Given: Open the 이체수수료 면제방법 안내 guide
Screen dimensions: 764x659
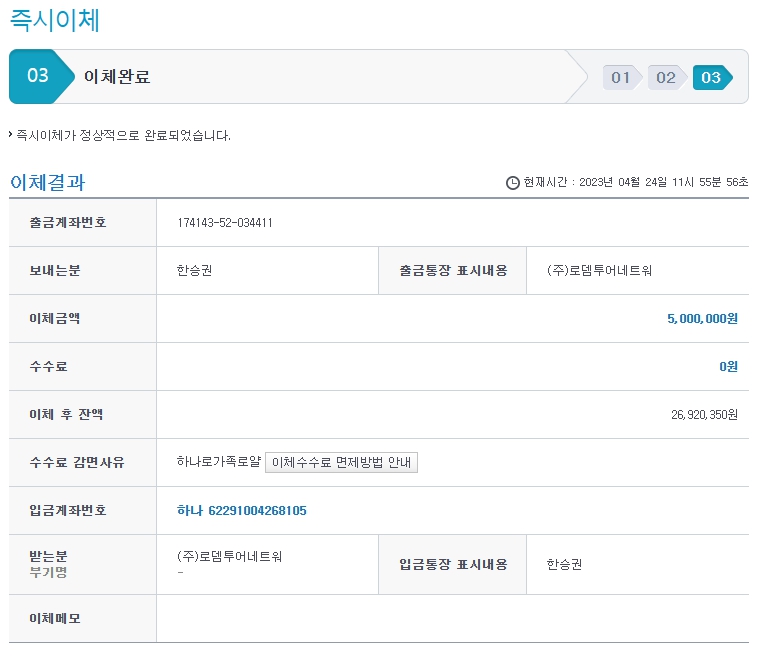Looking at the screenshot, I should tap(341, 462).
